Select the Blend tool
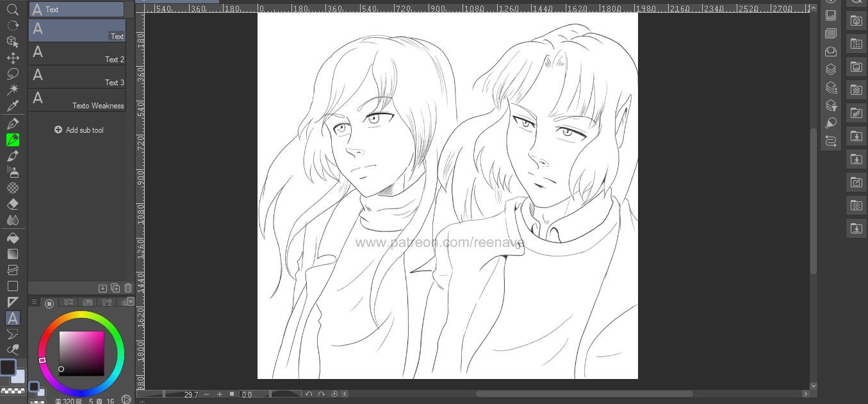The height and width of the screenshot is (404, 868). point(12,220)
